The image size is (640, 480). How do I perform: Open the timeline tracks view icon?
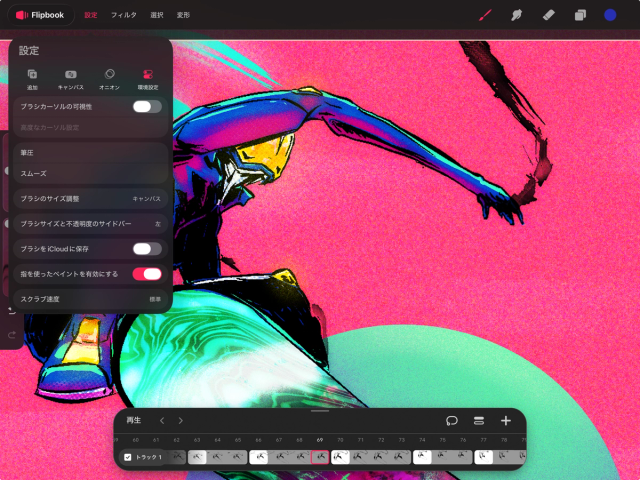tap(479, 421)
